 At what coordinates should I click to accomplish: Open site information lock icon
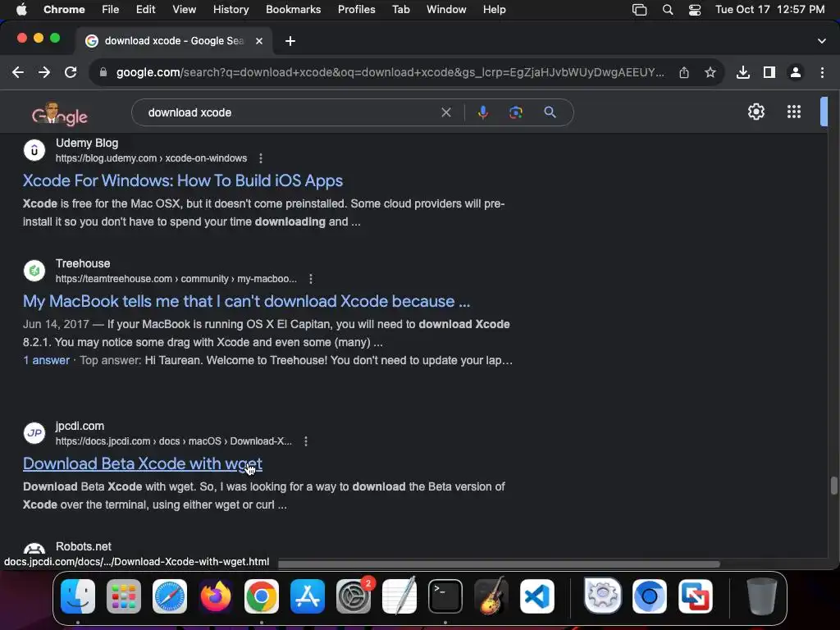click(103, 72)
